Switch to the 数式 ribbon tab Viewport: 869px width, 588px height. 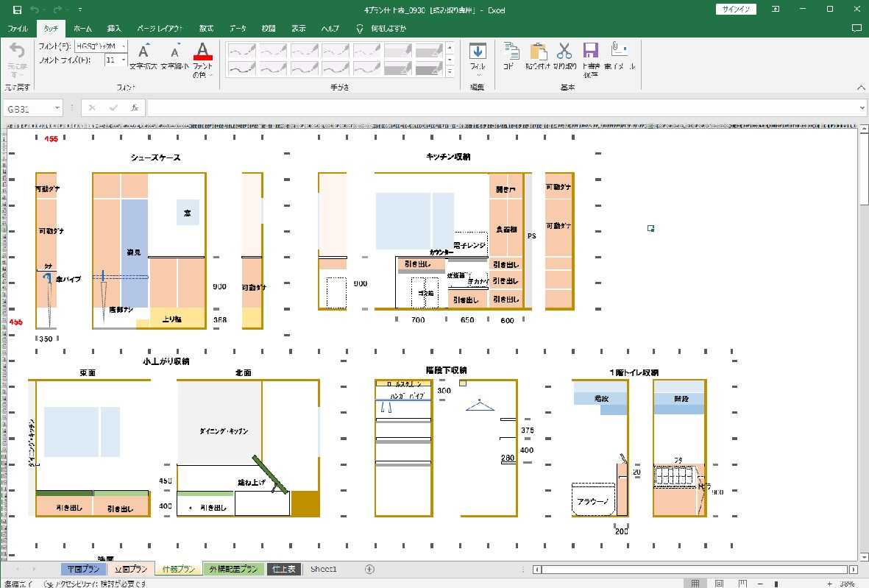[206, 28]
